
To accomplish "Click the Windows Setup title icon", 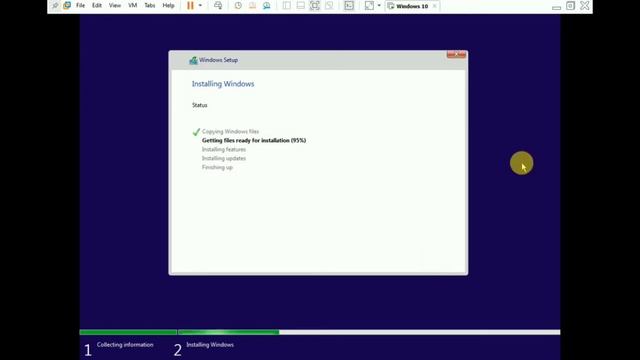I will coord(193,60).
